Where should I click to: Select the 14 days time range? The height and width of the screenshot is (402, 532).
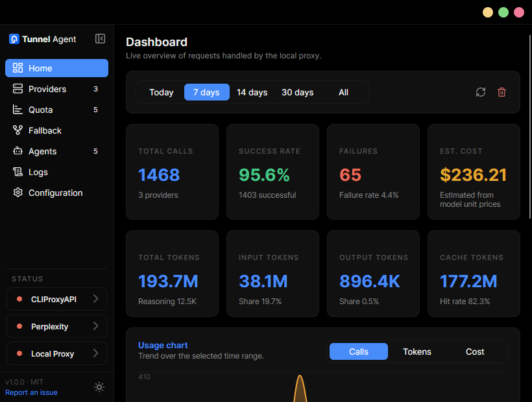coord(252,92)
